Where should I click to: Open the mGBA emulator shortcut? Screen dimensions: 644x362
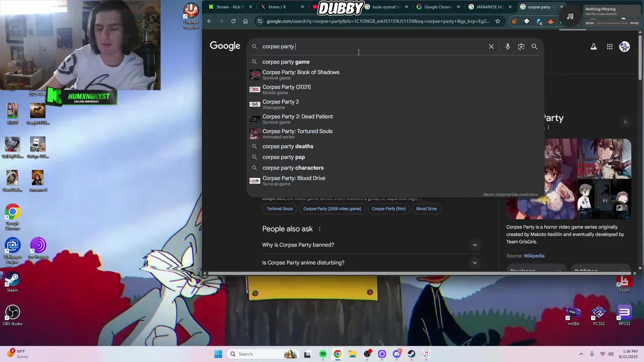[x=574, y=316]
